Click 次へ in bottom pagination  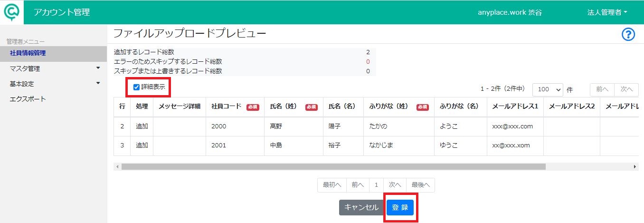[x=395, y=185]
